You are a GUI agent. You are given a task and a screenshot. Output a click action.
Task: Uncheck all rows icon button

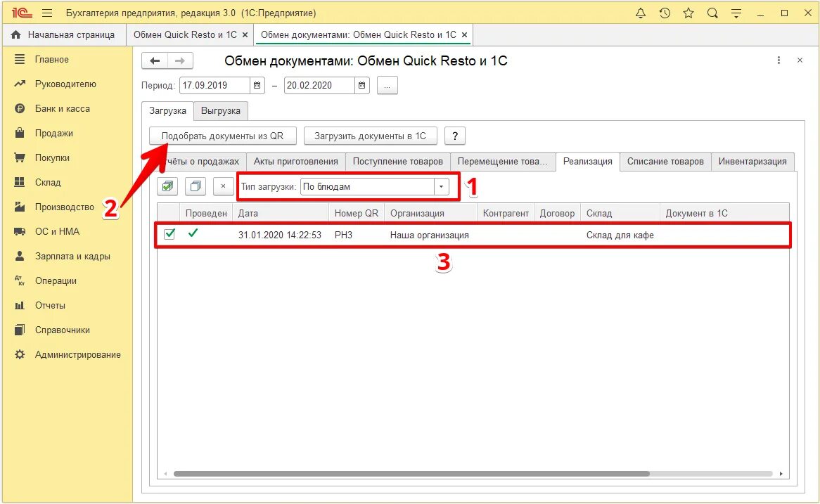(196, 186)
